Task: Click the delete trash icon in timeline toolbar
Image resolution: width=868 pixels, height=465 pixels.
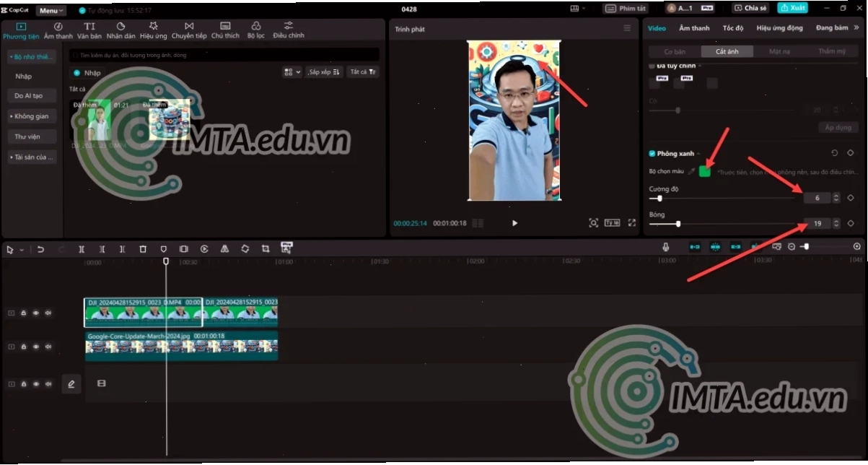Action: (x=143, y=249)
